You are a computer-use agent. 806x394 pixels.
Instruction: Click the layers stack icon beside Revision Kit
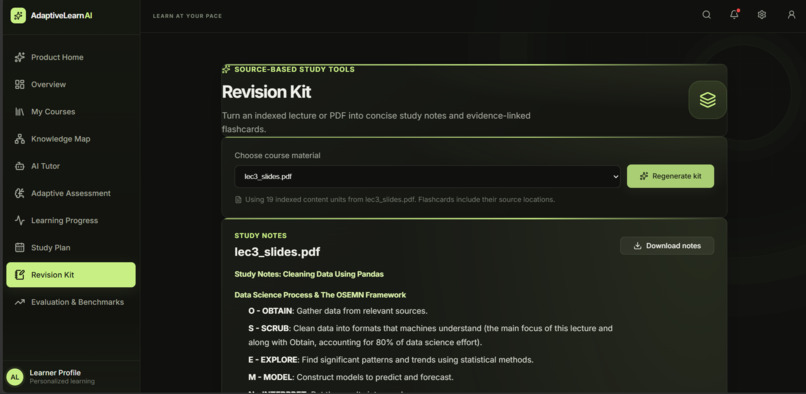pos(707,100)
